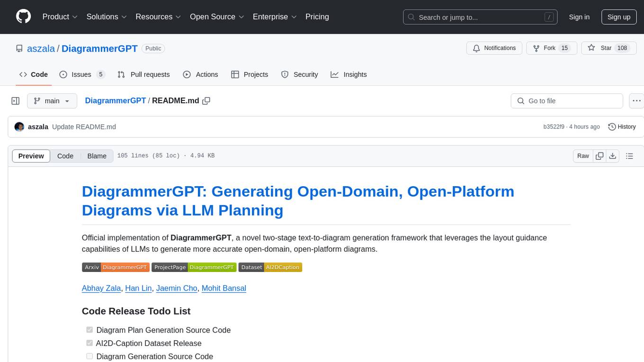Click DiagrammerGPT in the file breadcrumb
This screenshot has height=362, width=644.
coord(116,101)
